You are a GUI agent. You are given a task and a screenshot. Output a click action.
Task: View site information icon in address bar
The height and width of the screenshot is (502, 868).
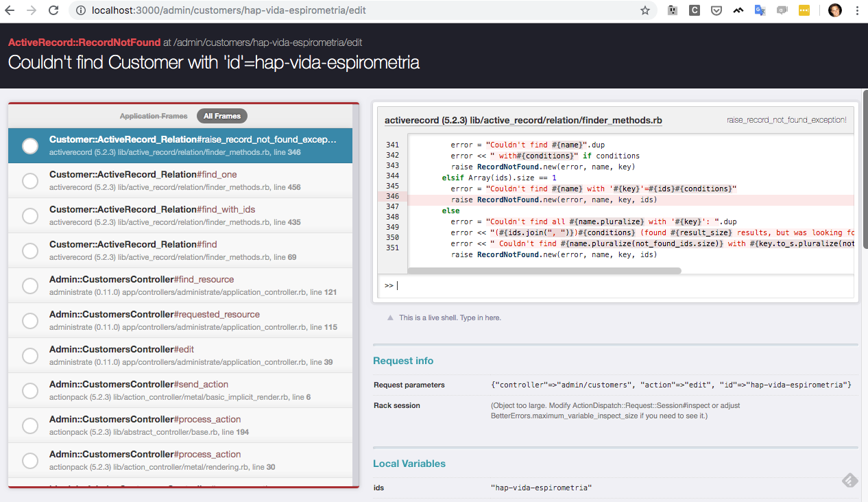81,11
